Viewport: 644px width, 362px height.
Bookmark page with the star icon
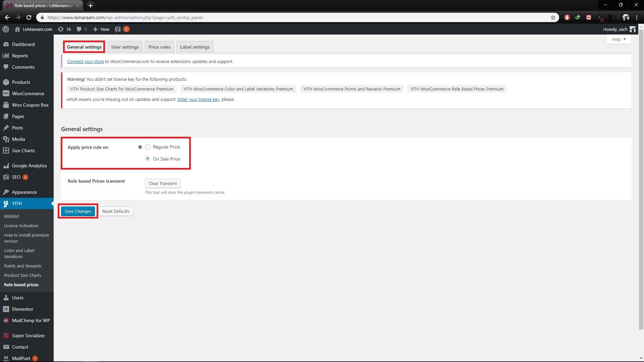(x=553, y=17)
